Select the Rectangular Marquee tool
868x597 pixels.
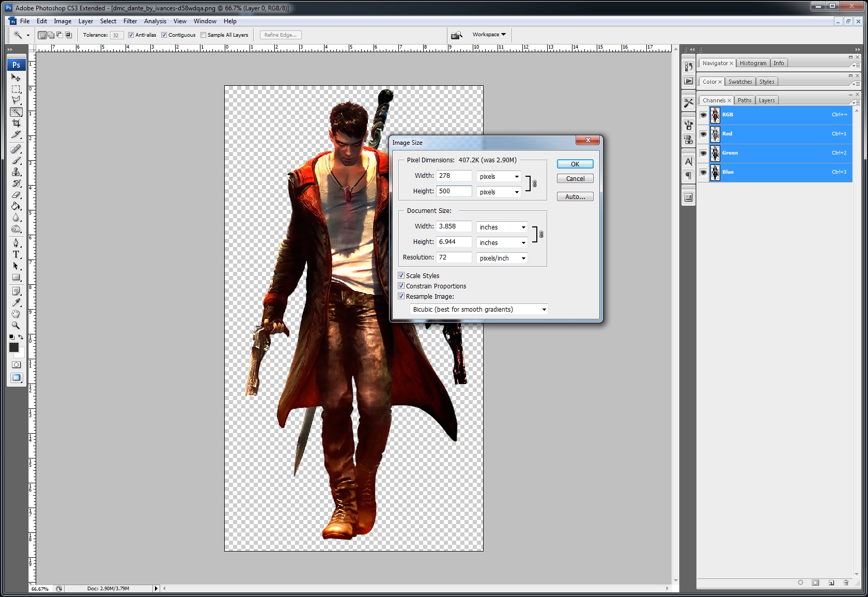click(x=16, y=89)
